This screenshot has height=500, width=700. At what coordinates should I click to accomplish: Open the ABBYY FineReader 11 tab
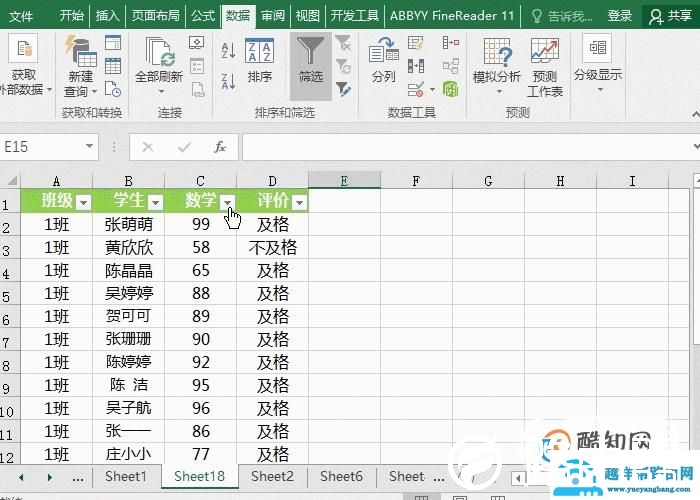(452, 16)
